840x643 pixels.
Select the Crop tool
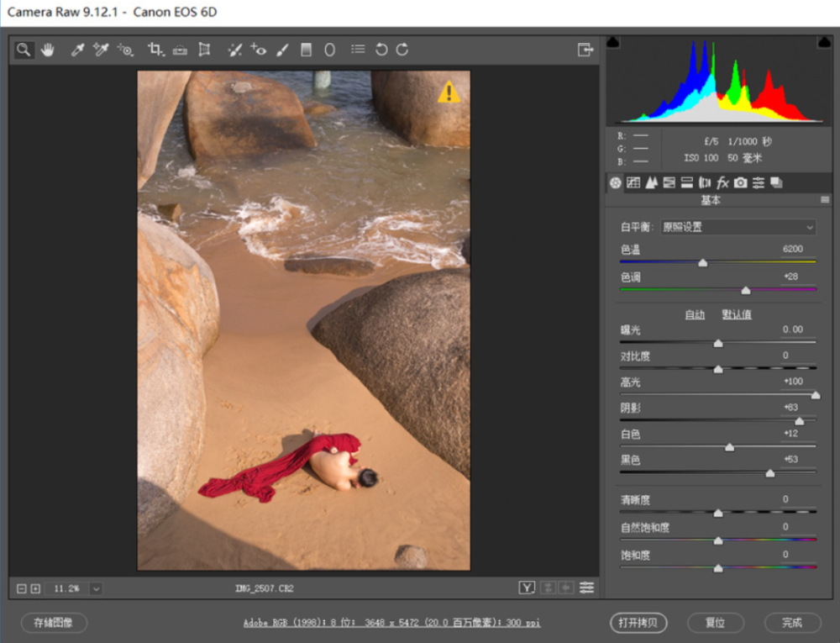155,50
